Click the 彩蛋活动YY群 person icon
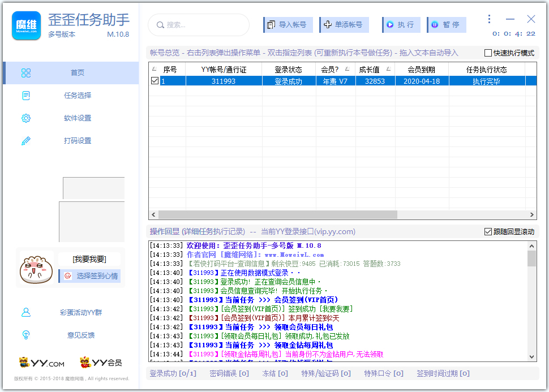The width and height of the screenshot is (549, 392). 26,312
